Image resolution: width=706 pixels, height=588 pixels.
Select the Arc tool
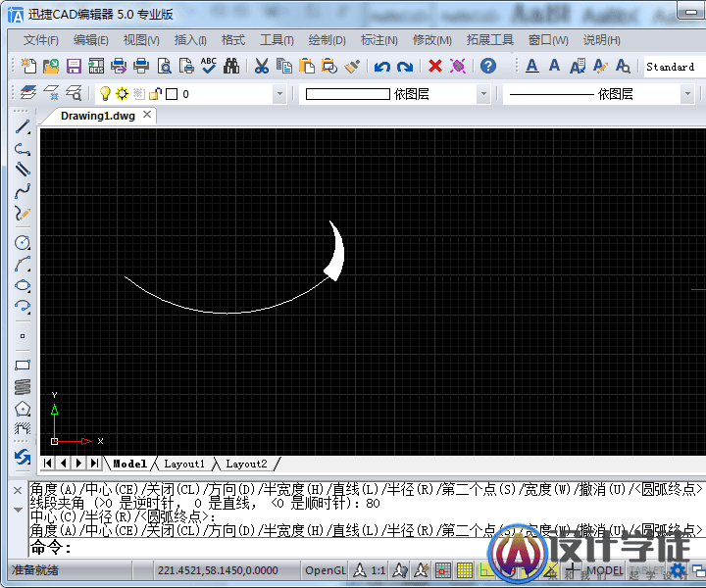pos(23,264)
